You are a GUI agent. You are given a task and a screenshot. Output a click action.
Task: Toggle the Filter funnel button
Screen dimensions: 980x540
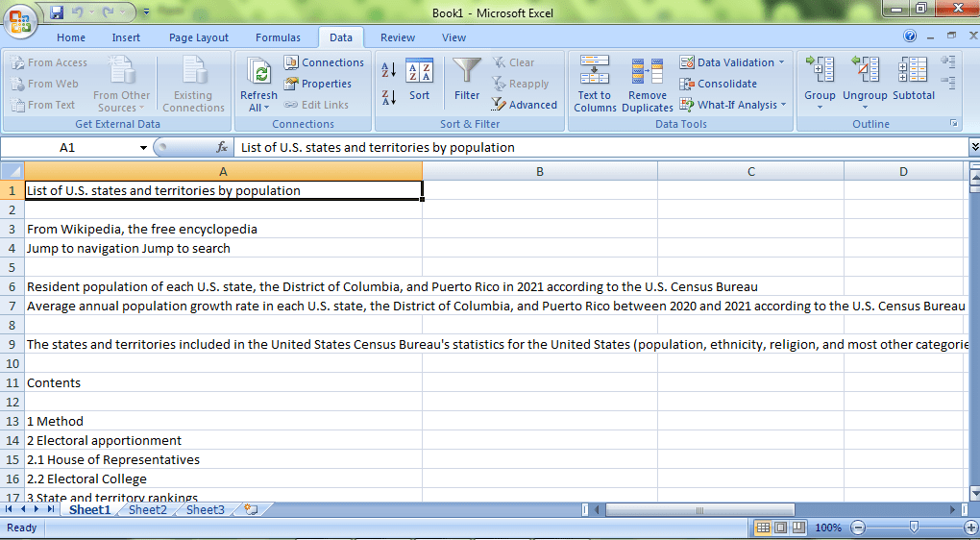(x=467, y=80)
